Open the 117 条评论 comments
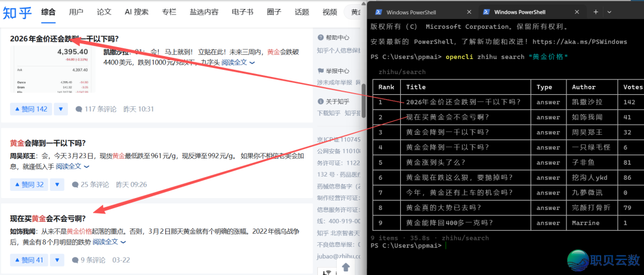Viewport: 644px width, 275px height. click(x=95, y=109)
